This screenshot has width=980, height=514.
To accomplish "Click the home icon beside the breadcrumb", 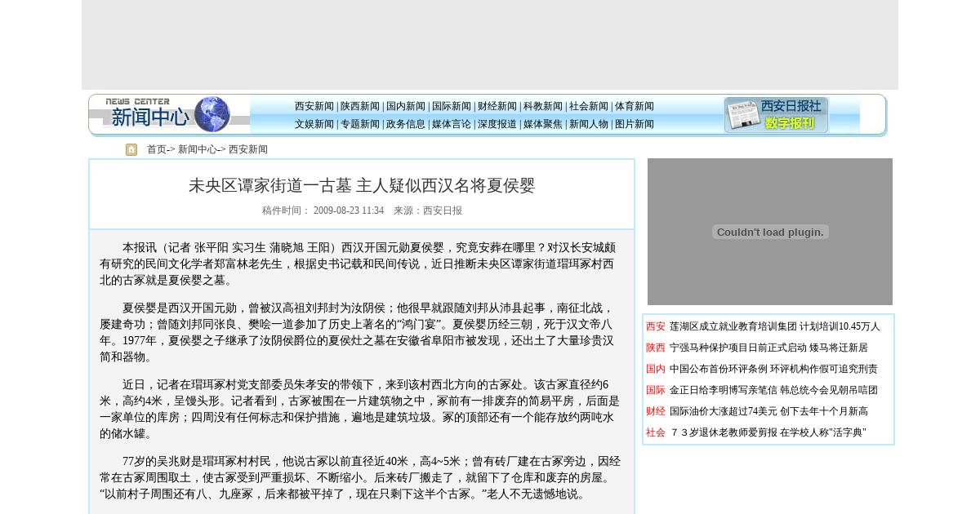I will point(131,149).
